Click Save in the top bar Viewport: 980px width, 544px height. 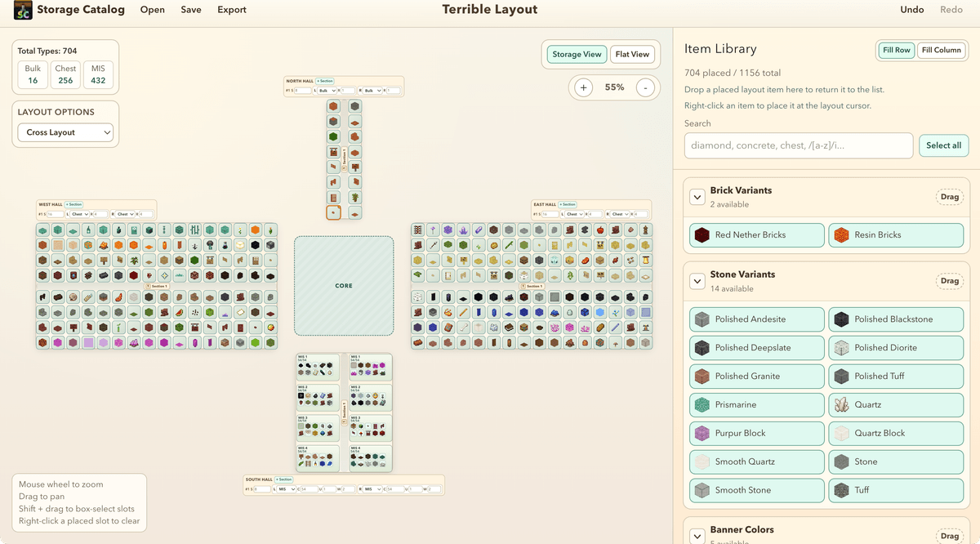tap(191, 10)
